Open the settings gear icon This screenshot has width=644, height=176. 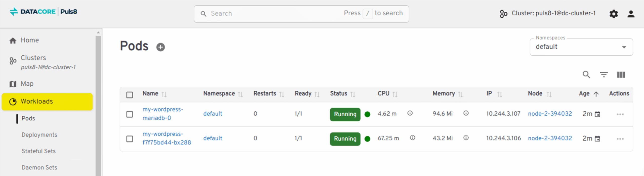click(614, 14)
